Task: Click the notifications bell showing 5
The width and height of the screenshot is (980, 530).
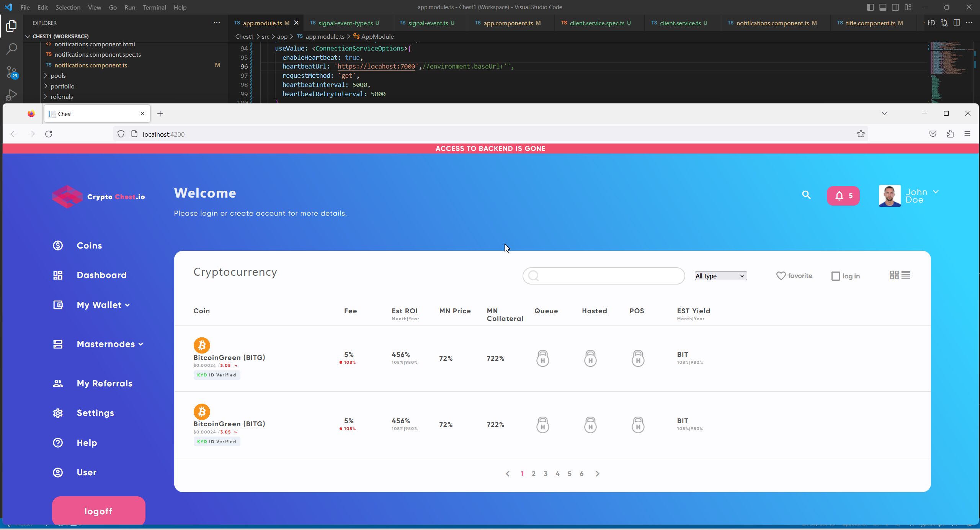Action: pos(843,196)
